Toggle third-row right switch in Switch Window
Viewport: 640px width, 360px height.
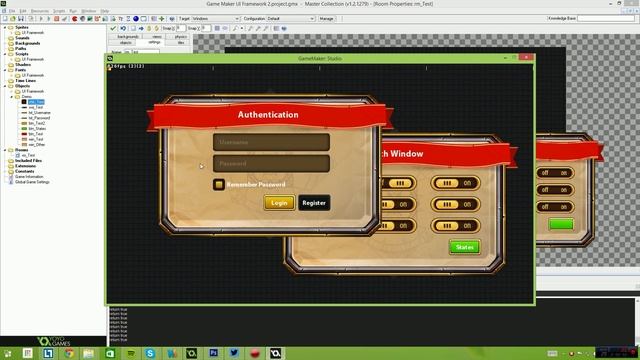(456, 226)
